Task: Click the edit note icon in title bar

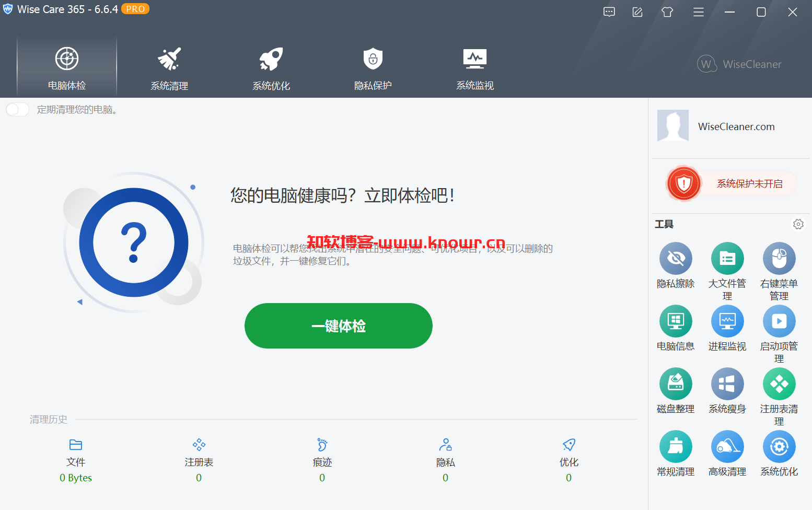Action: (637, 12)
